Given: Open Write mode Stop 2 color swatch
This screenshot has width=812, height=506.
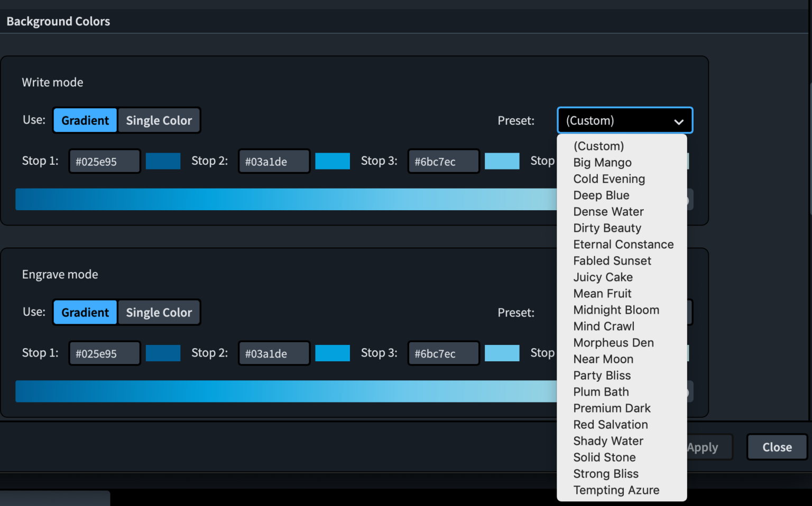Looking at the screenshot, I should [x=333, y=161].
